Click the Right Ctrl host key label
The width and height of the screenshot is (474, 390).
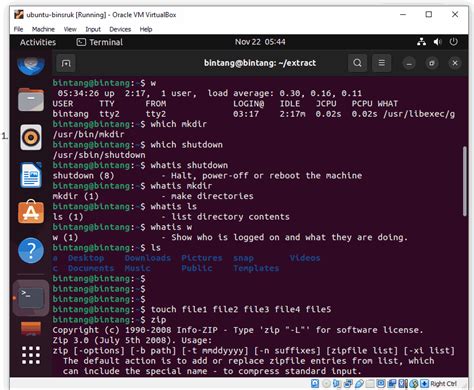[x=444, y=384]
